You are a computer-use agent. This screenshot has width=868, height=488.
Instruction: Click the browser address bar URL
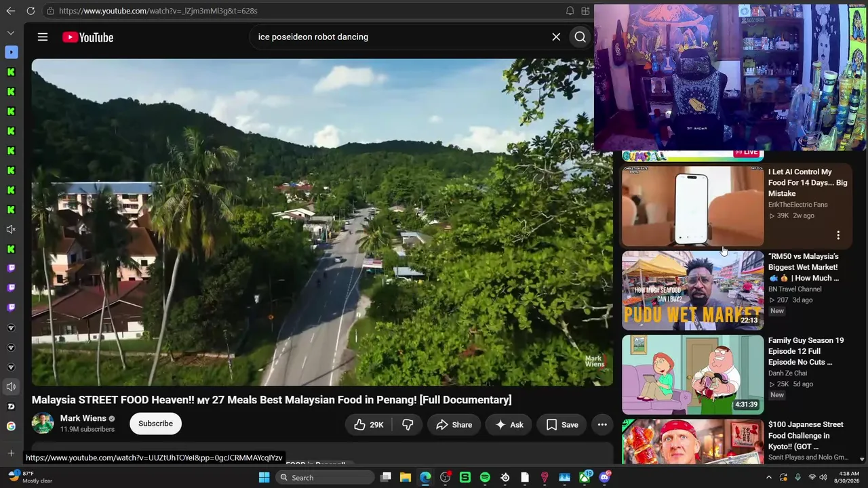158,11
